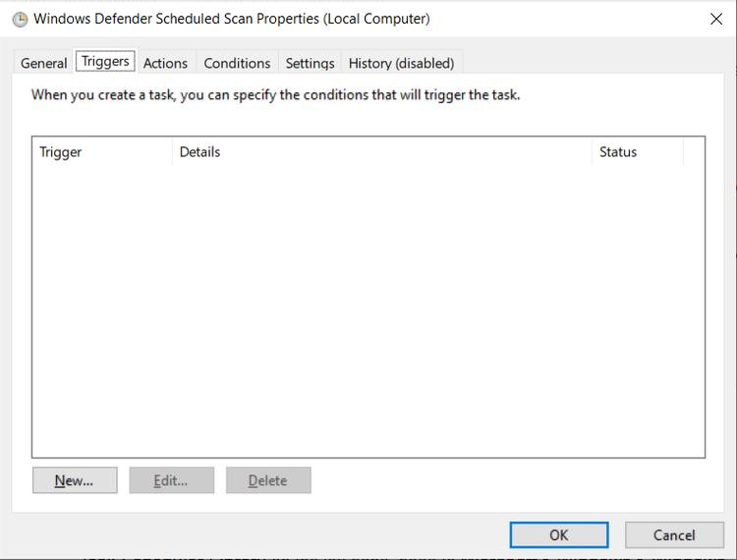Click the clock icon in the title bar
Screen dimensions: 737x560
pos(20,20)
